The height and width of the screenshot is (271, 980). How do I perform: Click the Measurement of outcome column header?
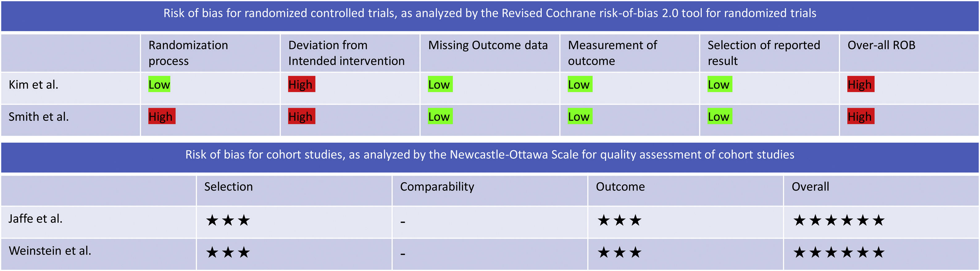click(x=612, y=53)
